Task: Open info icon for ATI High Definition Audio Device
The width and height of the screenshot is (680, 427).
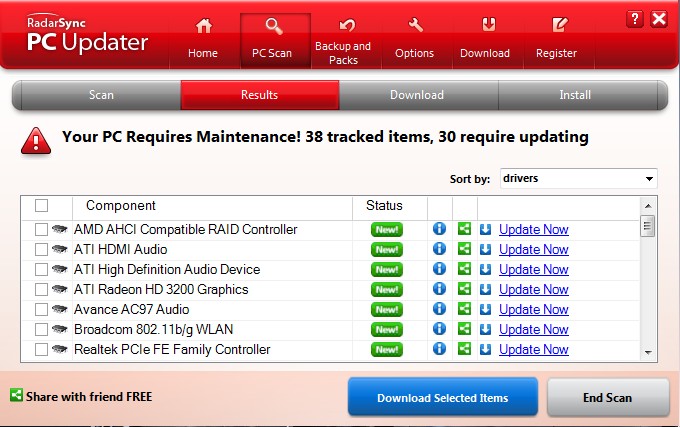Action: tap(439, 268)
